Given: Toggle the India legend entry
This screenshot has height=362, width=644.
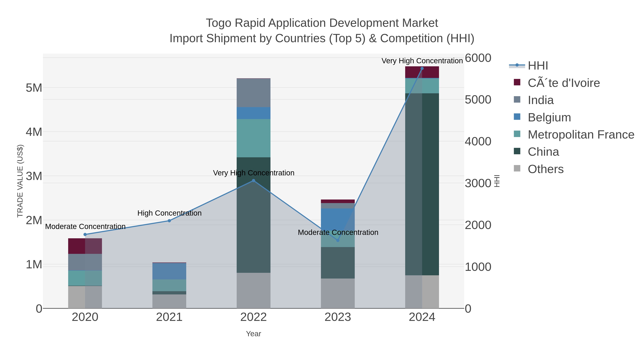Looking at the screenshot, I should click(533, 100).
